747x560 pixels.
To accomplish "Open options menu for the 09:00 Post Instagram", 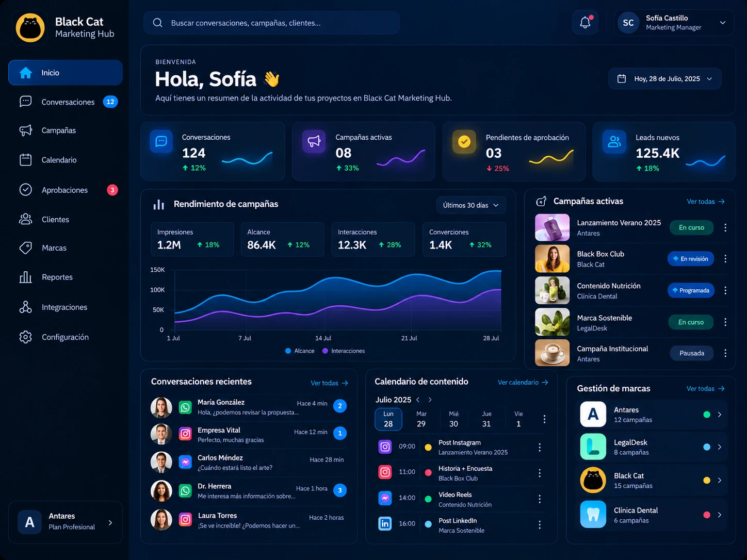I will (540, 447).
